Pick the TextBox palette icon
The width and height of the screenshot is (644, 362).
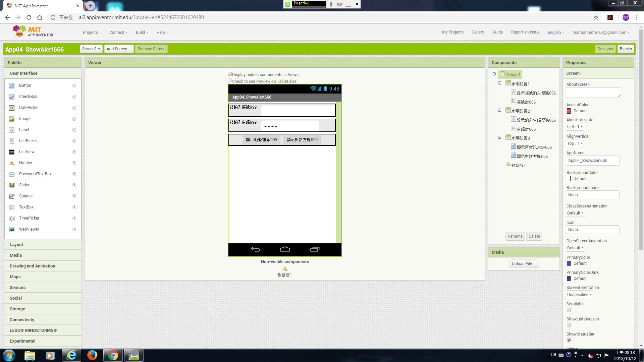point(12,207)
